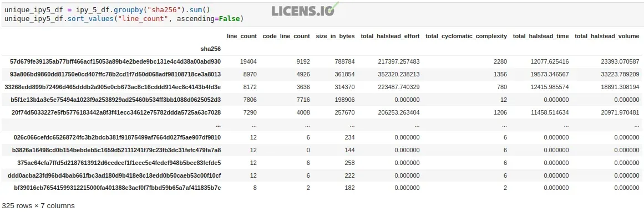Image resolution: width=644 pixels, height=212 pixels.
Task: Select the size_in_bytes column header
Action: click(x=335, y=36)
